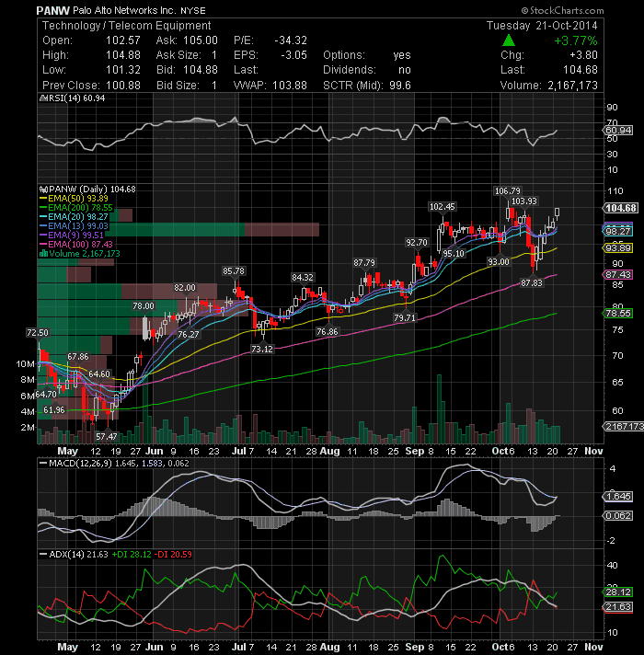Click the 84.32 price annotation
Image resolution: width=644 pixels, height=655 pixels.
(x=303, y=277)
